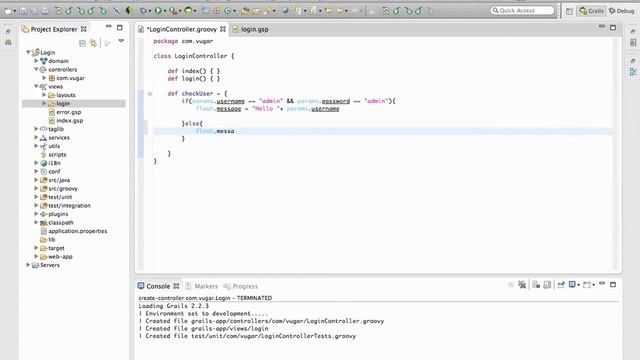640x360 pixels.
Task: Save the current file using the toolbar
Action: click(x=23, y=11)
